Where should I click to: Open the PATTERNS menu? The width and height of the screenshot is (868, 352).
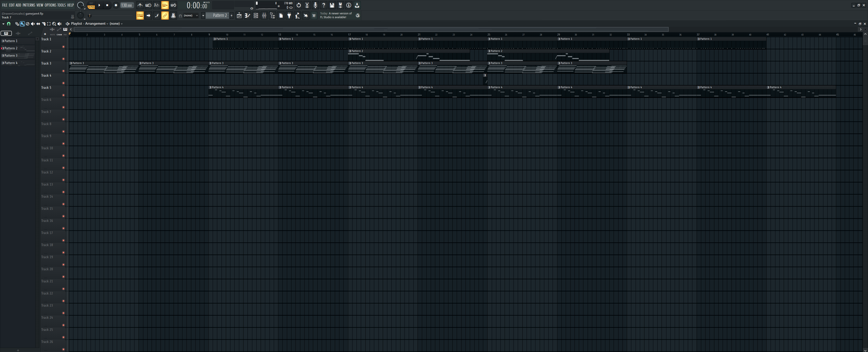pyautogui.click(x=29, y=5)
